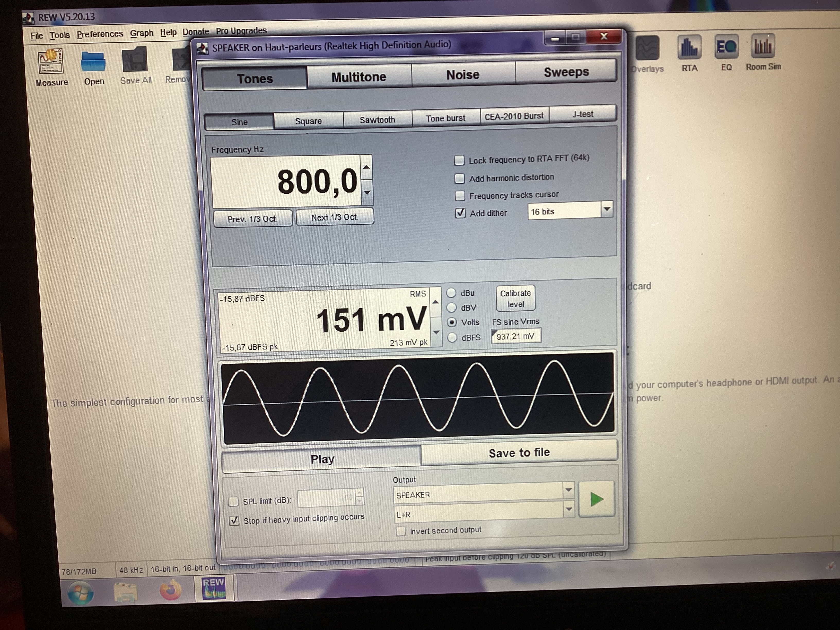This screenshot has height=630, width=840.
Task: Select the Square waveform tab
Action: click(308, 121)
